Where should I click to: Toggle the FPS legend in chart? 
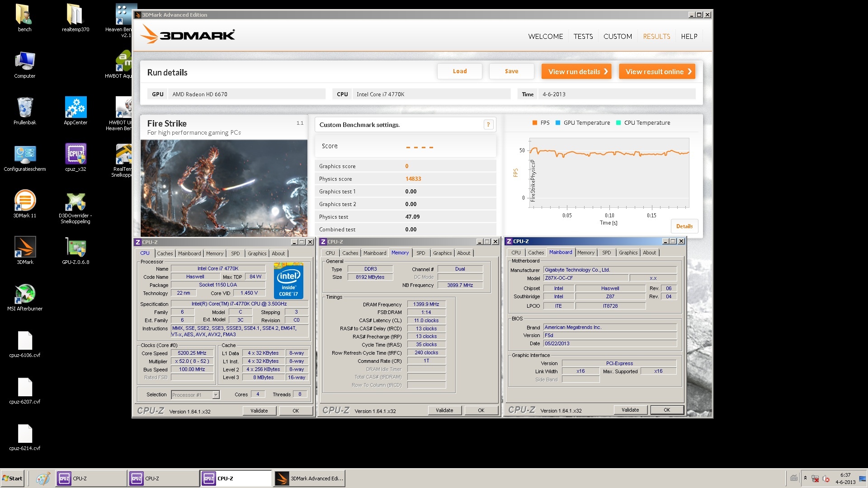541,123
